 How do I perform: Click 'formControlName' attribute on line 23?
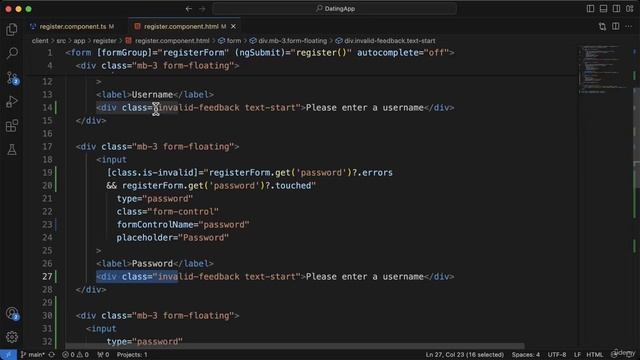155,224
